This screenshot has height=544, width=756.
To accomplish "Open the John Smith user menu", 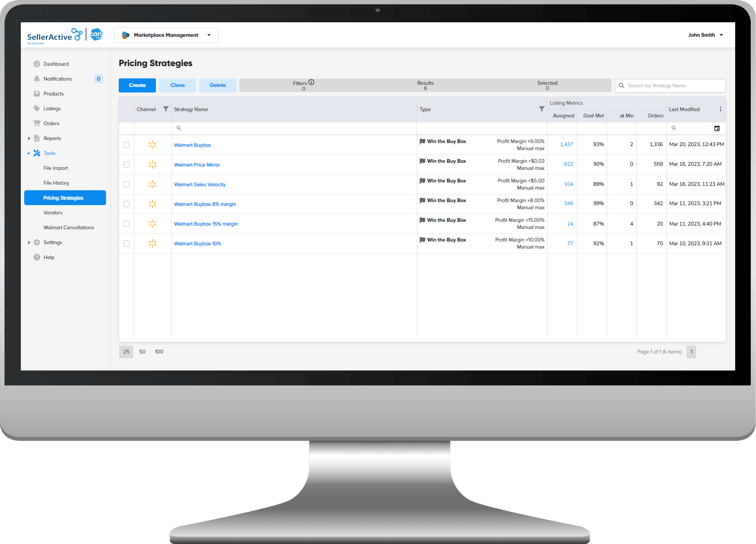I will 705,35.
